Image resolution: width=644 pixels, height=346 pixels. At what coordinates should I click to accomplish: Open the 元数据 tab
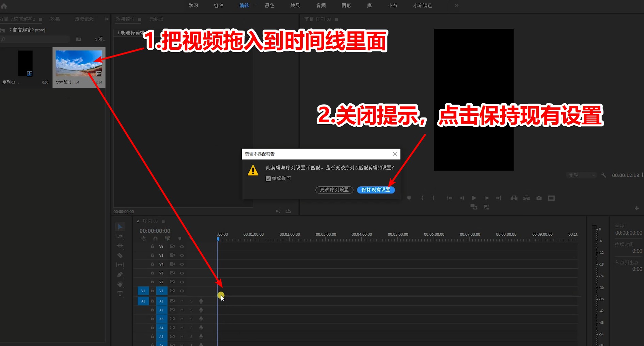point(156,19)
